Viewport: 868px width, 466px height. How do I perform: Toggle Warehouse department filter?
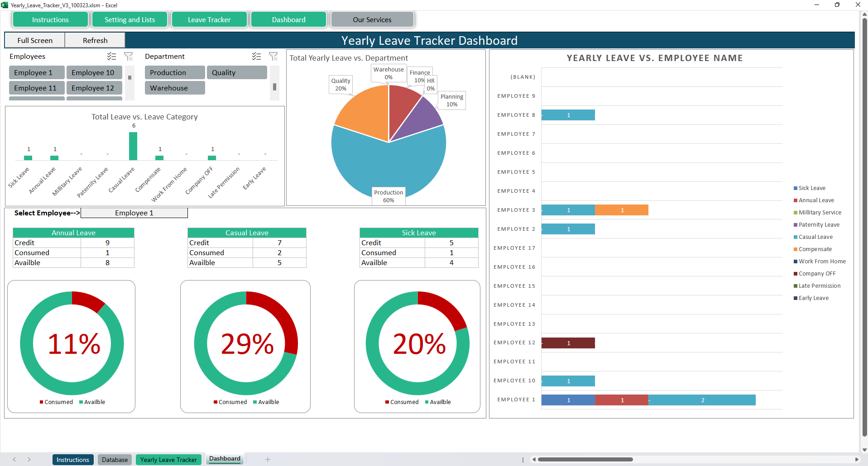tap(175, 88)
